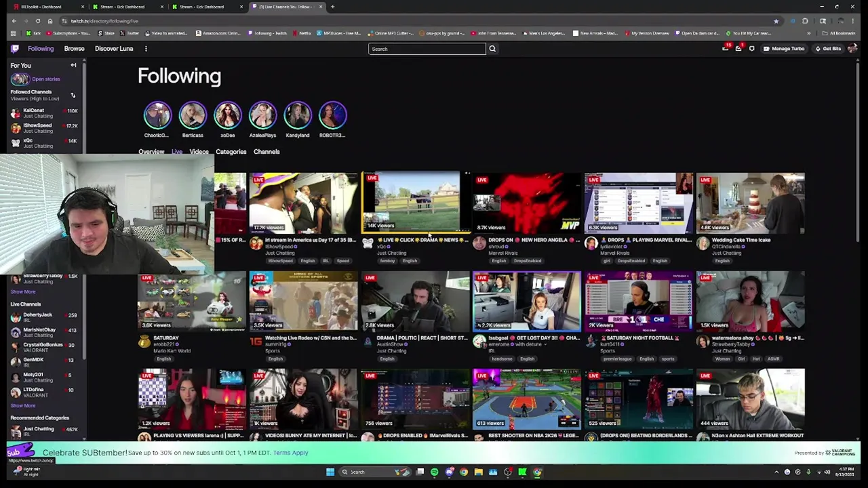The width and height of the screenshot is (868, 488).
Task: Open IShowSpeed channel in sidebar
Action: (x=45, y=128)
